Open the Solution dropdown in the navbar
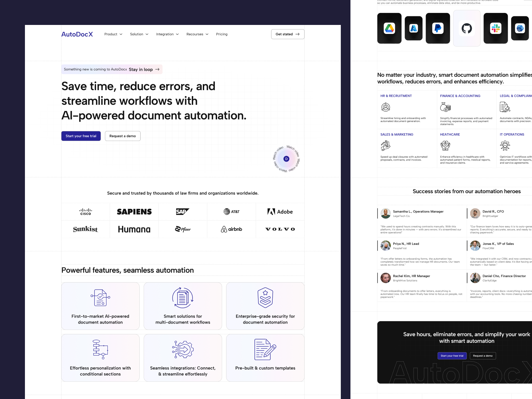The height and width of the screenshot is (399, 532). pos(139,34)
